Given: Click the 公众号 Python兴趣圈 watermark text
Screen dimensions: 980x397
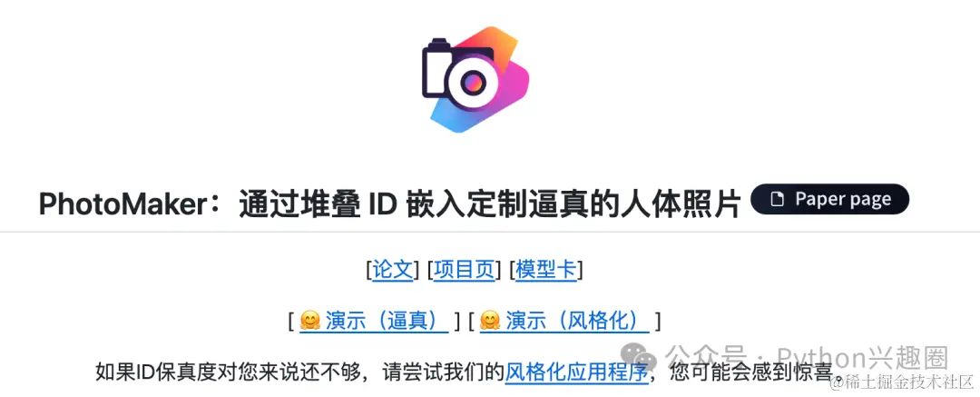Looking at the screenshot, I should pyautogui.click(x=807, y=359).
